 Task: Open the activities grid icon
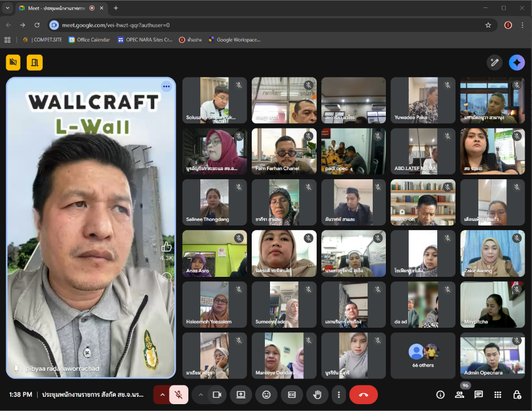pos(498,394)
